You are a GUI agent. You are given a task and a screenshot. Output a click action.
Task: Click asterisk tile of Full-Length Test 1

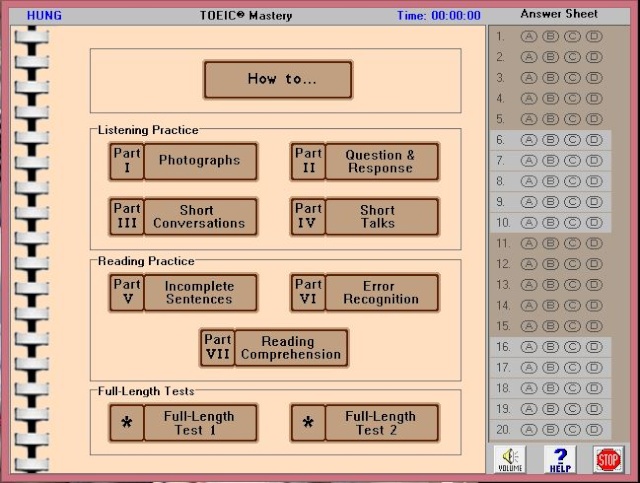point(127,423)
